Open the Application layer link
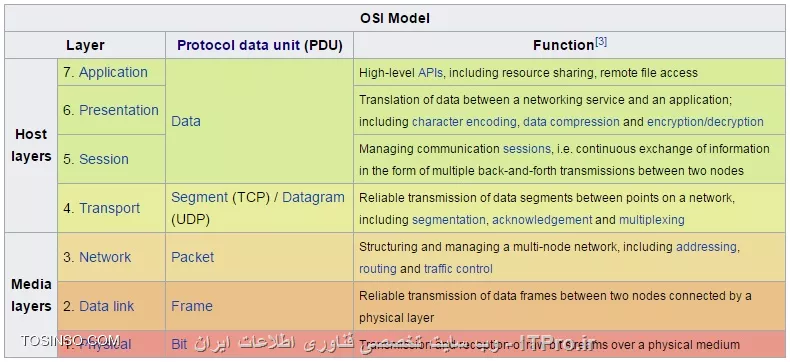 coord(113,73)
